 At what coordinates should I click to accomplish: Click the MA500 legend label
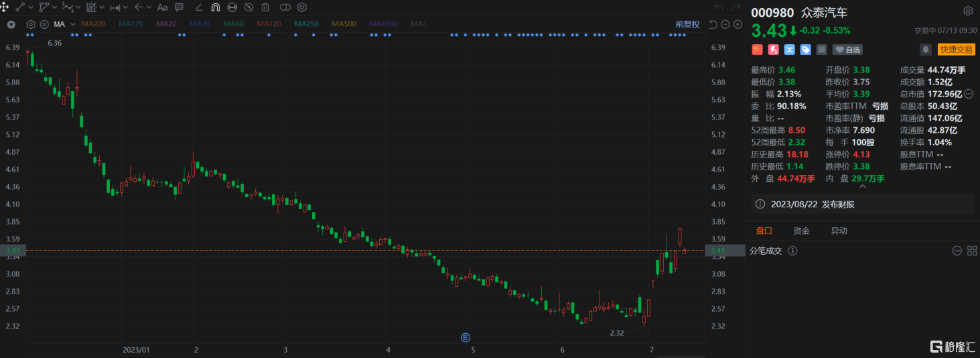[x=344, y=24]
